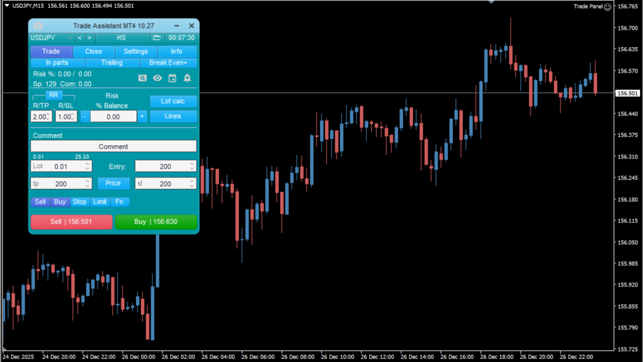Click the Lot calc button
The height and width of the screenshot is (362, 644).
tap(173, 101)
